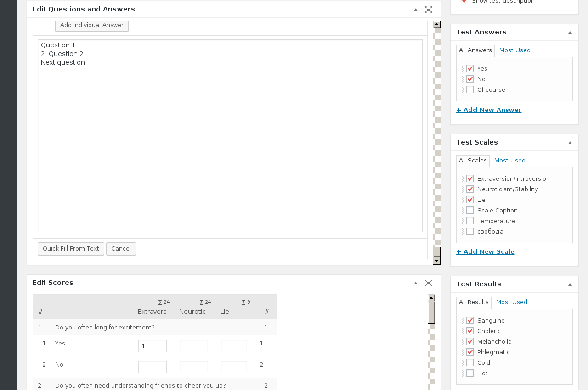
Task: Click the questions panel scrollbar thumb
Action: (437, 252)
